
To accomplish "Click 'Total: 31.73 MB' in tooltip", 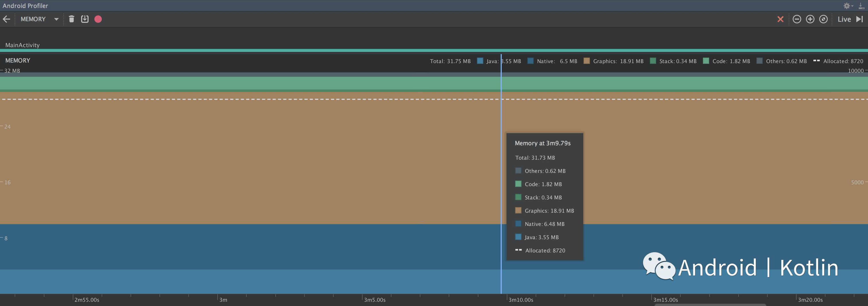I will click(535, 158).
